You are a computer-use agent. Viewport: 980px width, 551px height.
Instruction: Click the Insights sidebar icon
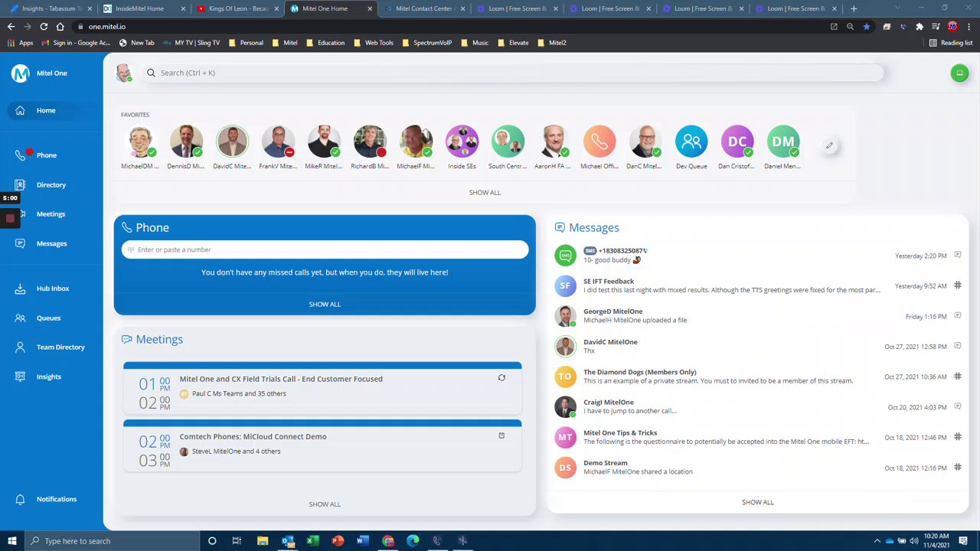[x=20, y=377]
